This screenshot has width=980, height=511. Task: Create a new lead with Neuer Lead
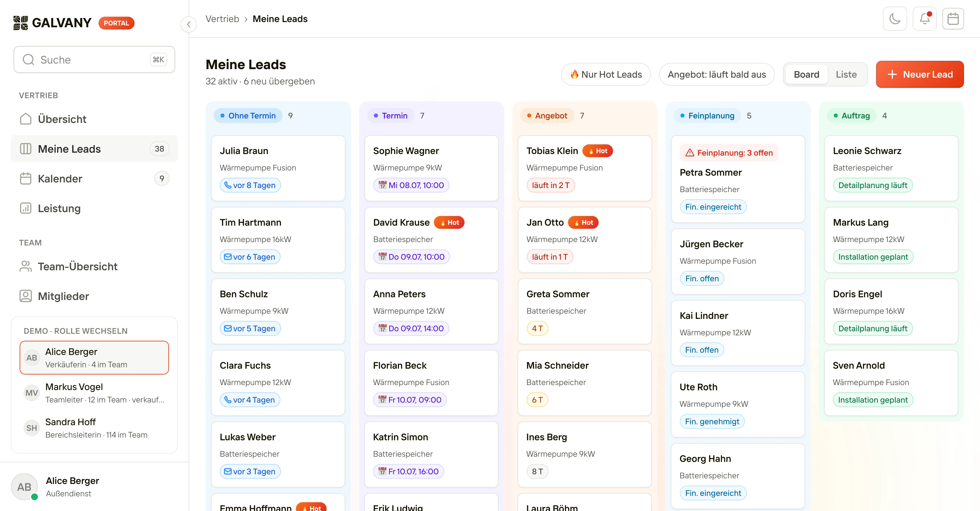point(920,75)
